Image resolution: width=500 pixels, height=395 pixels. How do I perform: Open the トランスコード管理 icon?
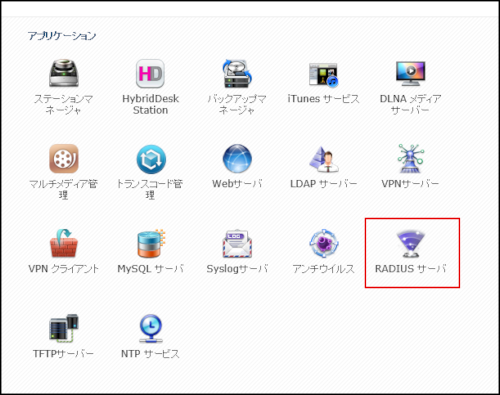(x=151, y=159)
